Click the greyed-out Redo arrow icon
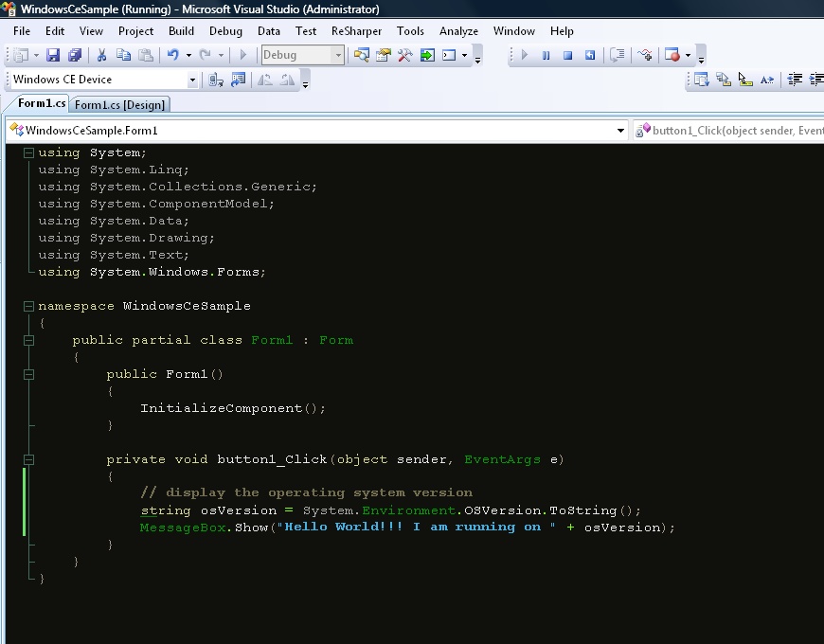 (x=205, y=55)
